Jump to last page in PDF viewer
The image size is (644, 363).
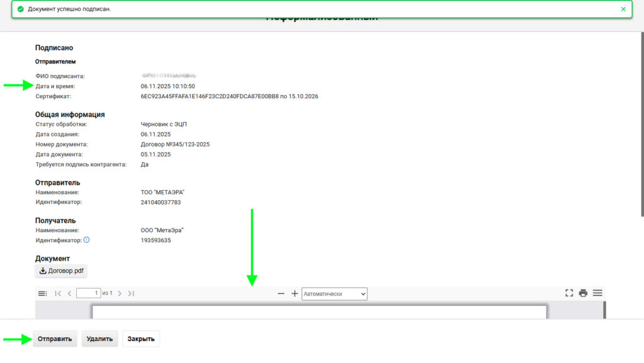(131, 293)
